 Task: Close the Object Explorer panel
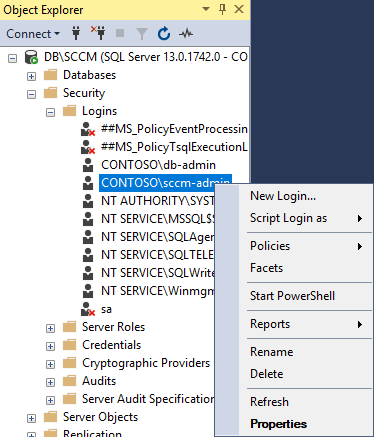(239, 9)
